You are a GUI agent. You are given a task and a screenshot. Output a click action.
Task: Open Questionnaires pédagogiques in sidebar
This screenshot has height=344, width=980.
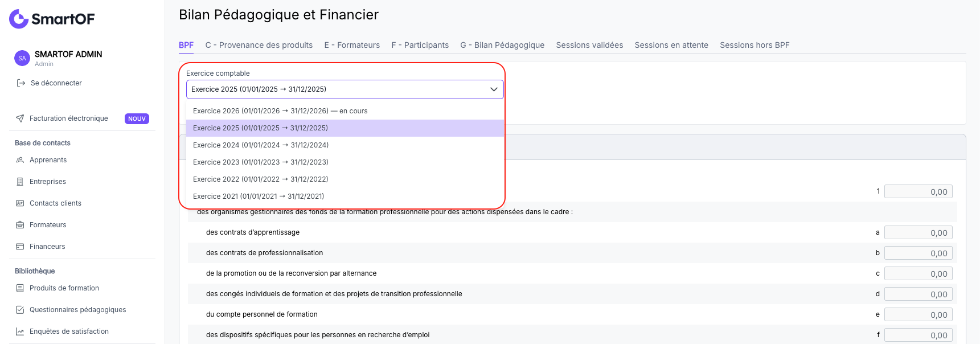tap(78, 310)
